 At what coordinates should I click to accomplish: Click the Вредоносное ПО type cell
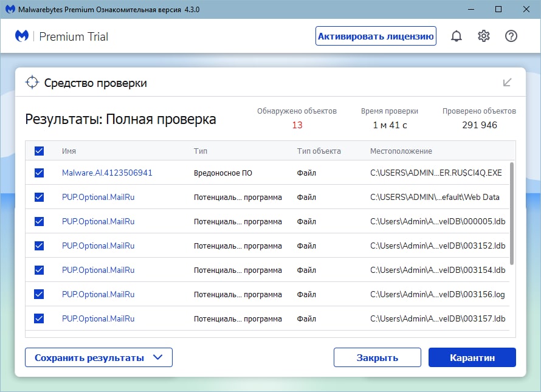click(x=223, y=173)
